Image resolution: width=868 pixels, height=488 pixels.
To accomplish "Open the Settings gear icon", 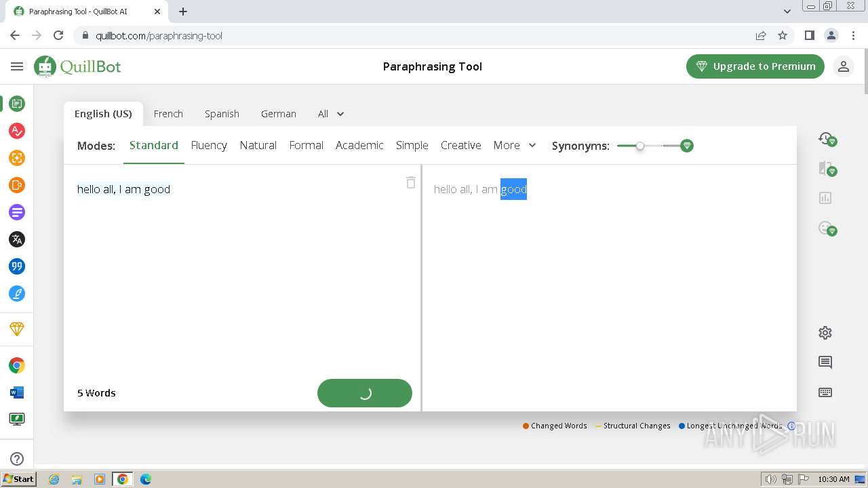I will tap(825, 333).
